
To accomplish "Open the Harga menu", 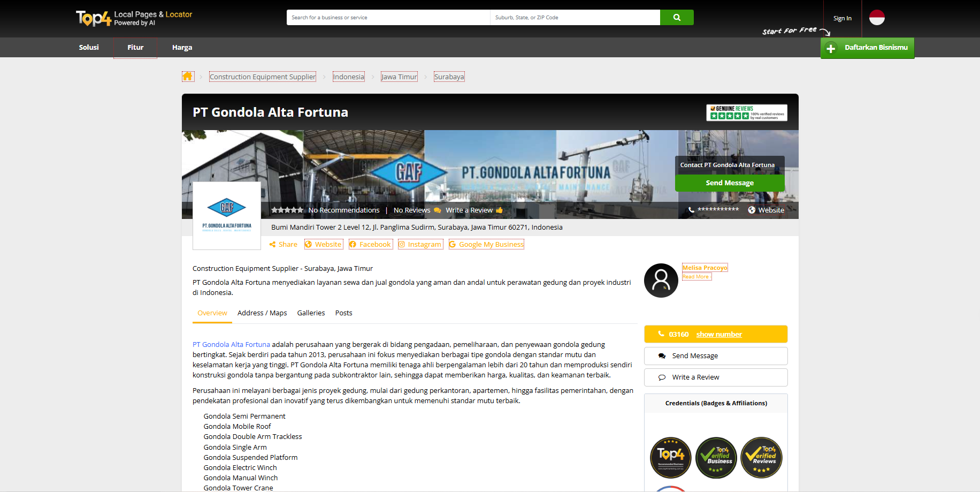I will (x=182, y=47).
